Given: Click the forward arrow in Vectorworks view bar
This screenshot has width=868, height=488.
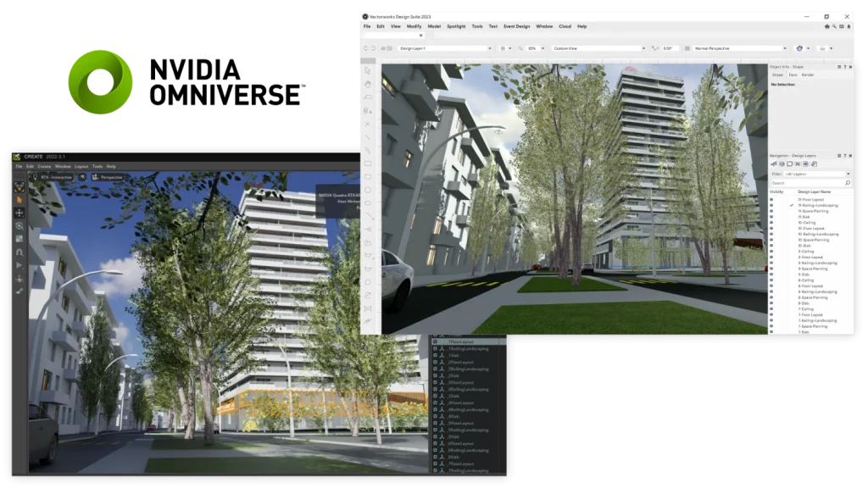Looking at the screenshot, I should click(x=373, y=48).
